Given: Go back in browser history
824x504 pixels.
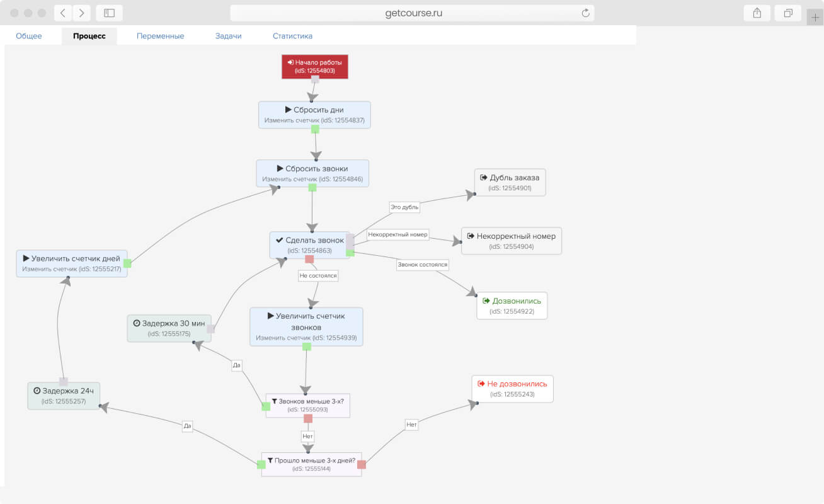Looking at the screenshot, I should click(x=63, y=13).
